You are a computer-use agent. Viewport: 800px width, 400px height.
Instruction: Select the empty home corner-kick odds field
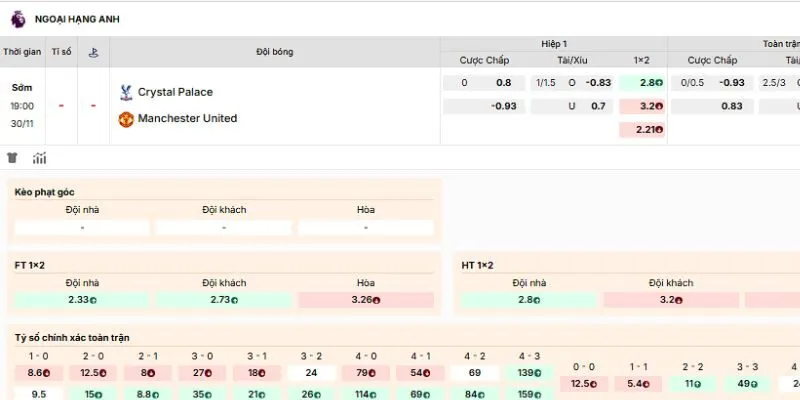tap(82, 227)
